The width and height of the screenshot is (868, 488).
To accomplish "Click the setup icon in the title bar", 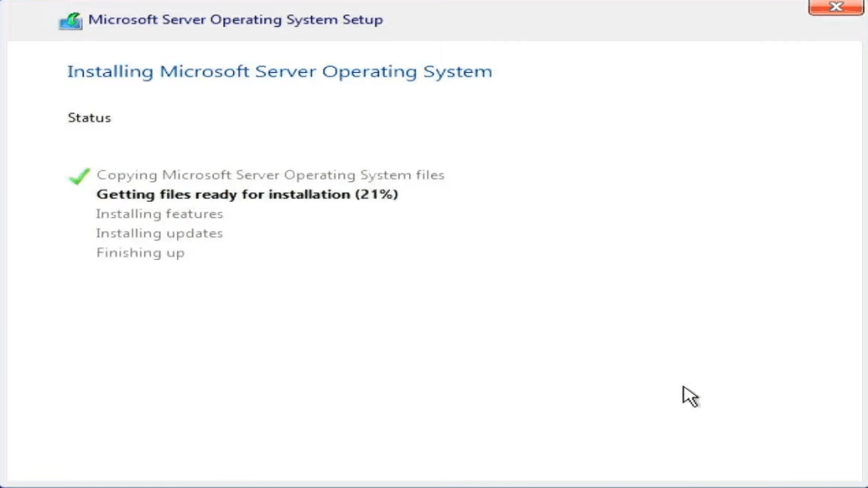I will (71, 21).
